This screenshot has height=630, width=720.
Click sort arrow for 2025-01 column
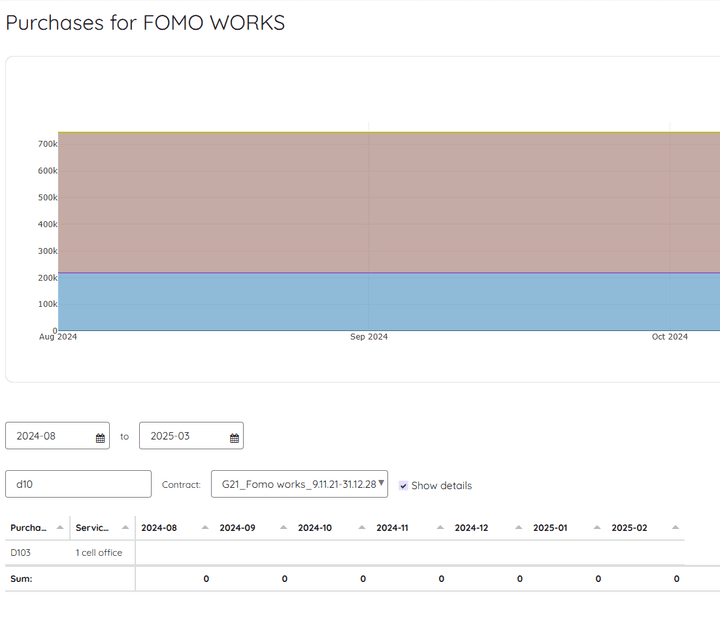point(598,528)
